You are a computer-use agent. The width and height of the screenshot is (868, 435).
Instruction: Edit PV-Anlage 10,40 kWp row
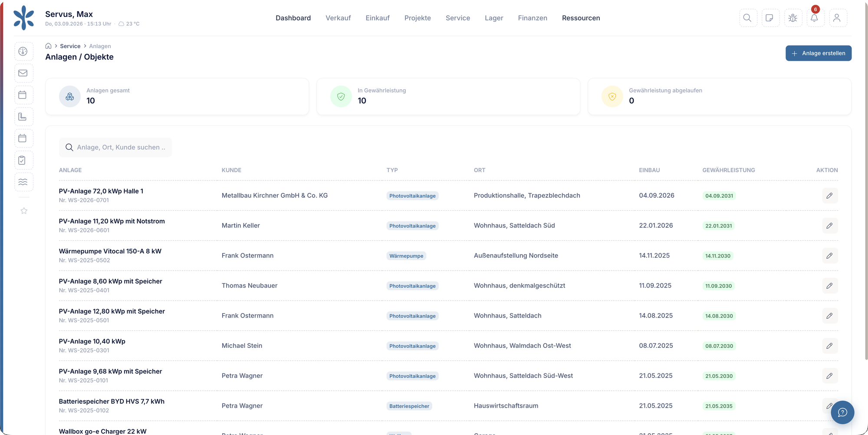(x=829, y=346)
